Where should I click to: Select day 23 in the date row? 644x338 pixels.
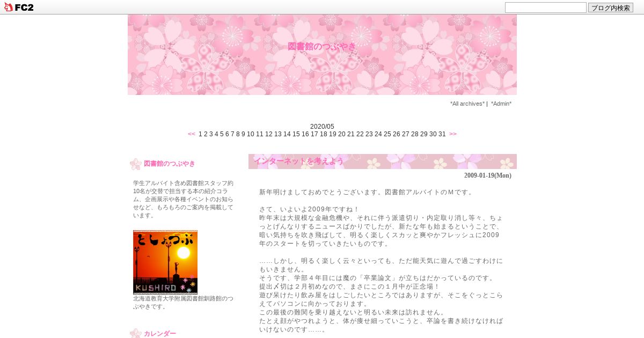369,134
